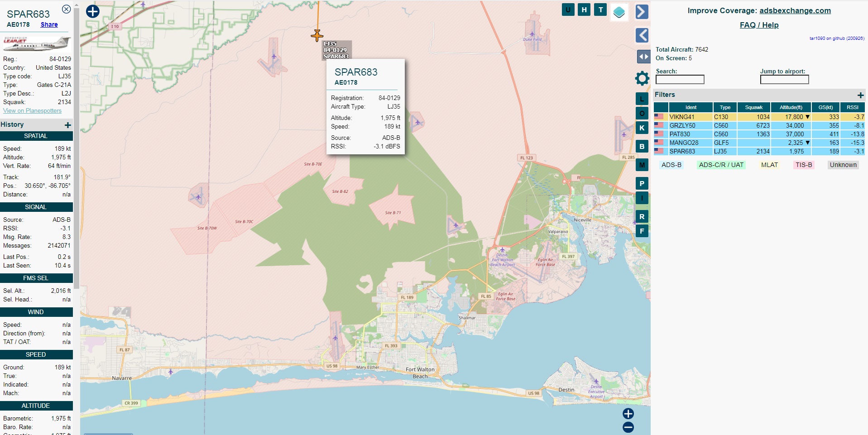Click the Destin Fort Walton Beach Airport icon
The image size is (868, 435).
[x=502, y=249]
